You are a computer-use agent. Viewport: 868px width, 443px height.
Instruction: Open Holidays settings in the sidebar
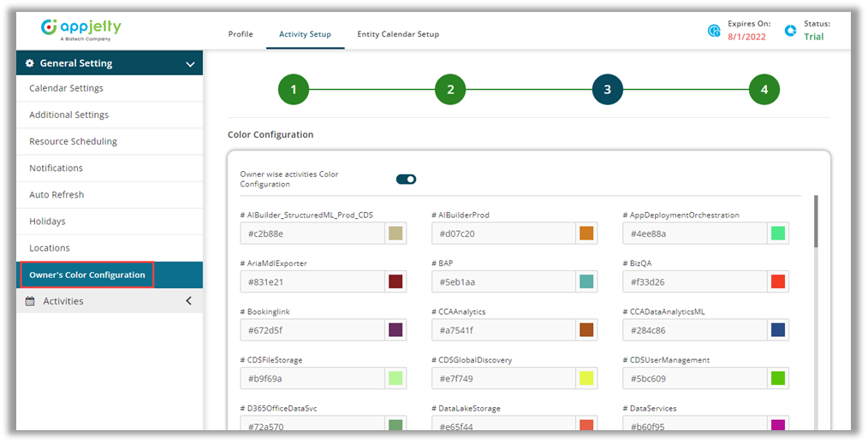pyautogui.click(x=47, y=221)
